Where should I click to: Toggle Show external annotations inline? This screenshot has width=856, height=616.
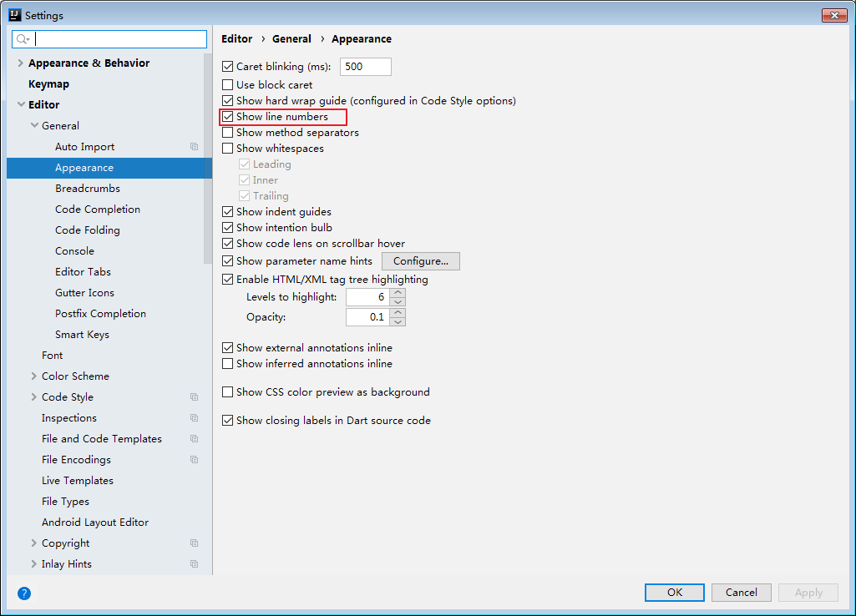228,347
